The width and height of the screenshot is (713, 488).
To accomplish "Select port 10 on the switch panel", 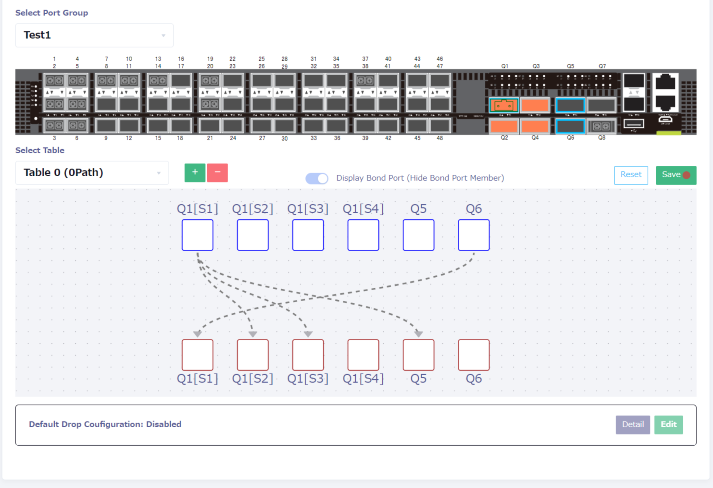I will tap(129, 81).
